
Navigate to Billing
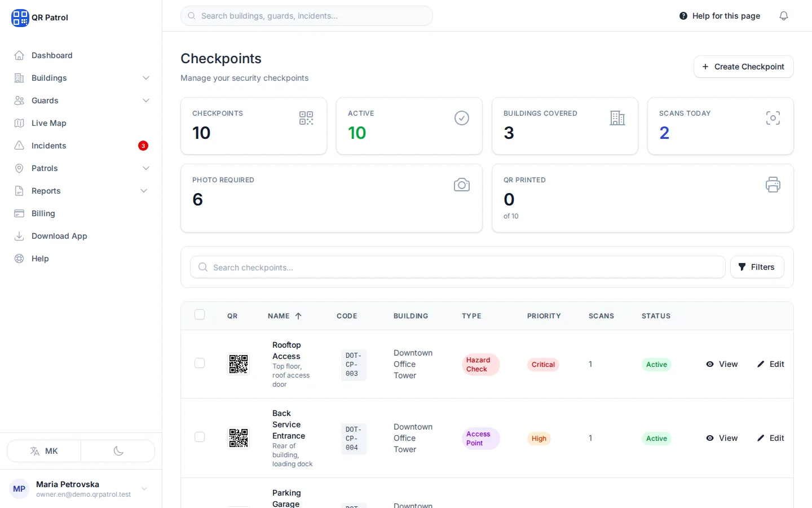[x=81, y=213]
